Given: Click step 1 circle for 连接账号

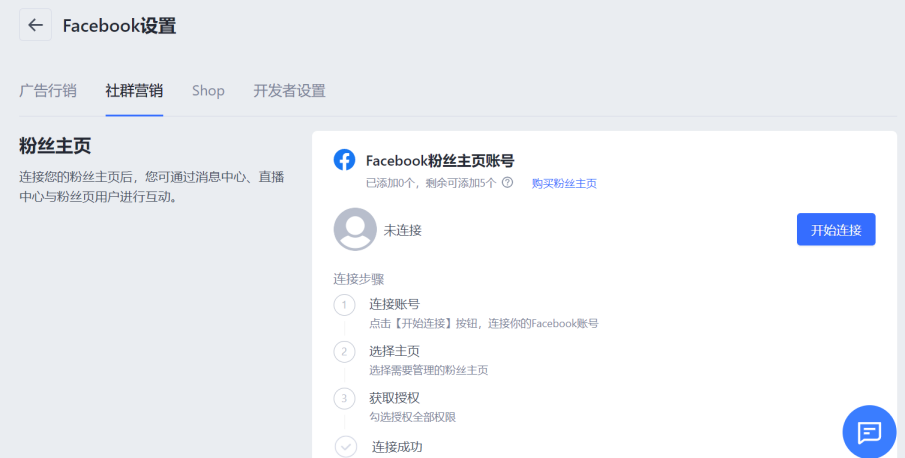Looking at the screenshot, I should pos(345,305).
